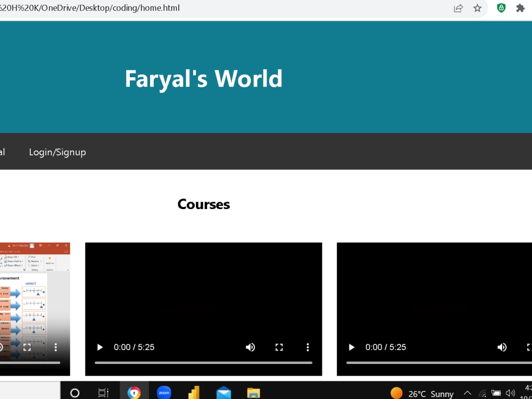Open battery status tray icon
This screenshot has width=532, height=399.
(x=496, y=393)
